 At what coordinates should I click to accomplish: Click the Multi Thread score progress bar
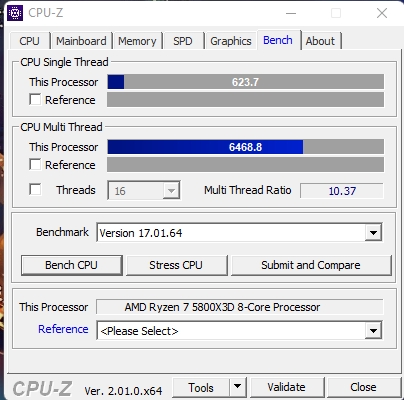(245, 147)
